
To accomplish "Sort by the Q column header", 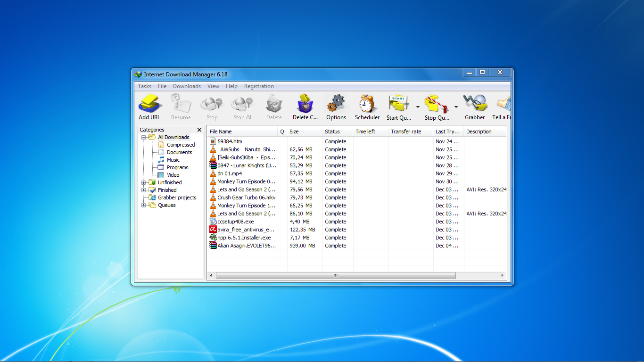I will point(282,132).
